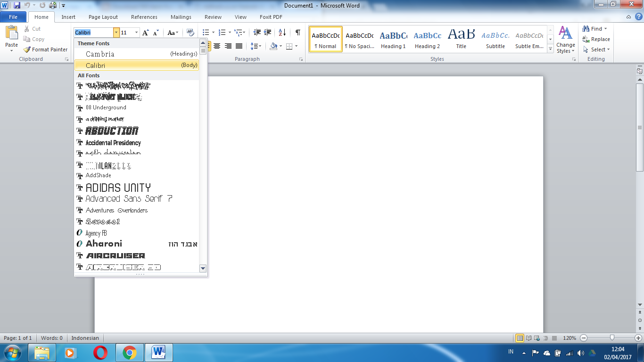
Task: Open the Change Styles dropdown
Action: click(x=565, y=40)
